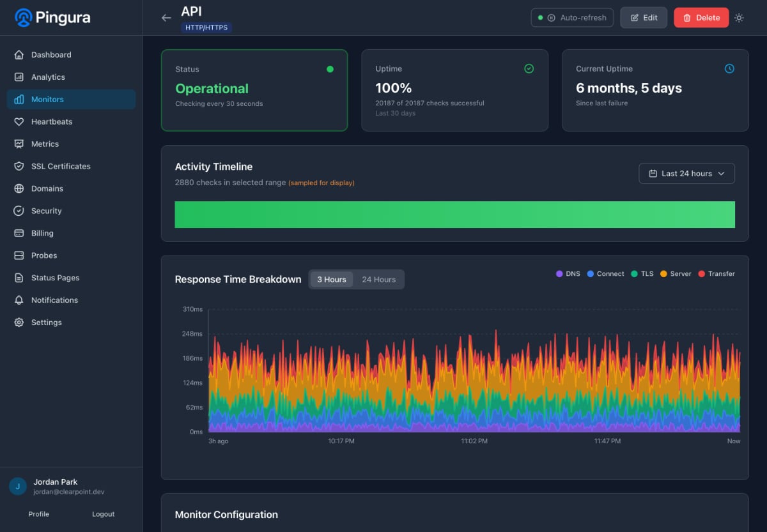Open the Last 24 hours range dropdown

(686, 173)
